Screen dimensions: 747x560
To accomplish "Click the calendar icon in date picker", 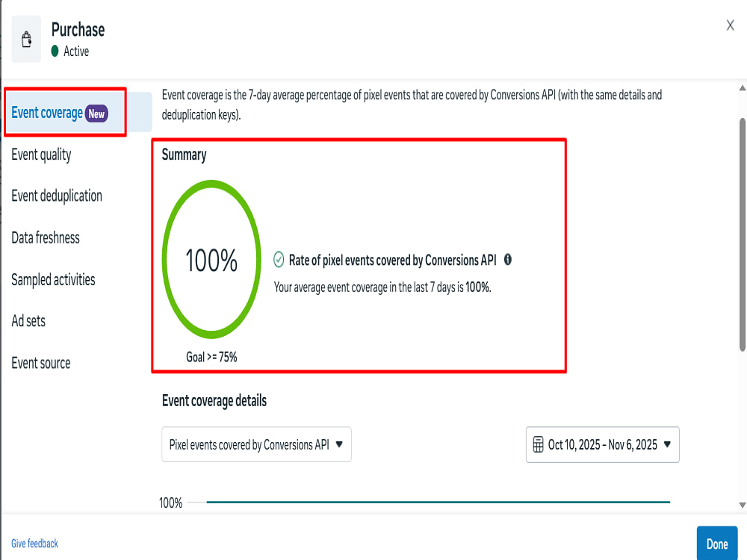I will 538,444.
